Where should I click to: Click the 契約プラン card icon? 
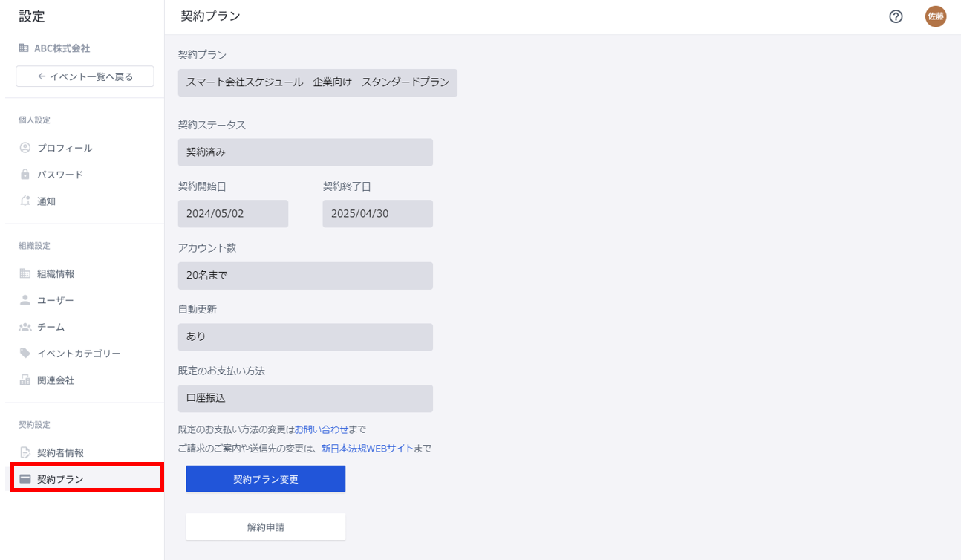25,479
